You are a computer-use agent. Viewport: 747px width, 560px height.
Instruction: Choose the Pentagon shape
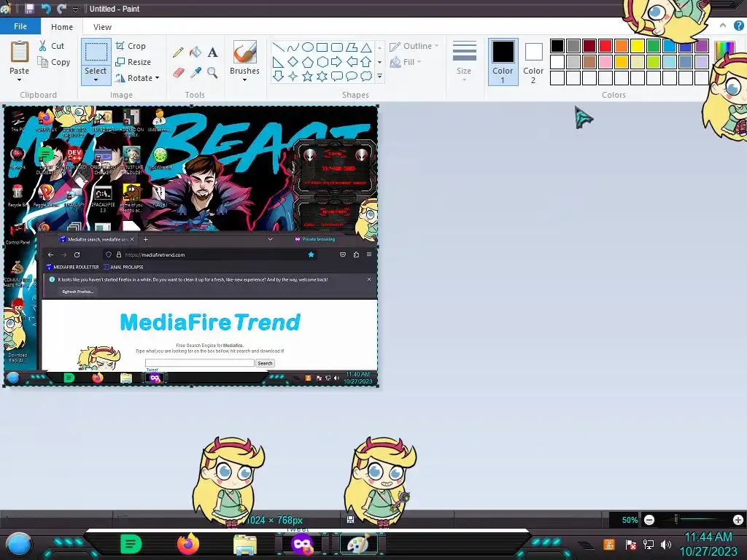pos(308,61)
